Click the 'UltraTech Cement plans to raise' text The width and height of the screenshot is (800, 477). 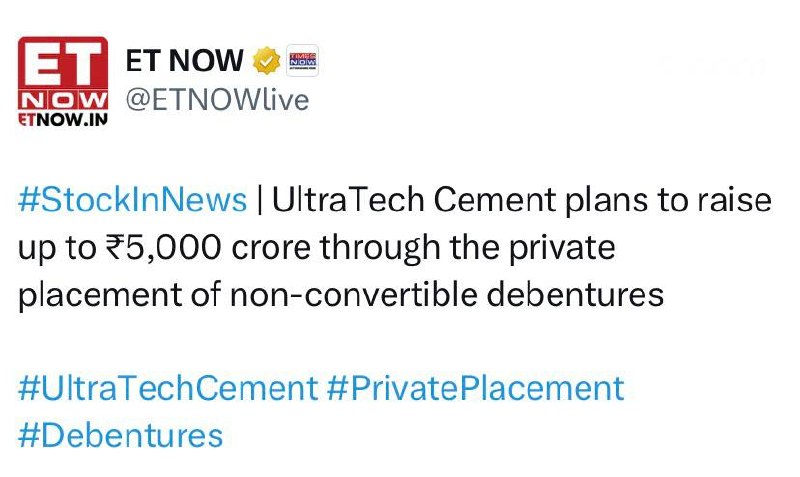(521, 199)
